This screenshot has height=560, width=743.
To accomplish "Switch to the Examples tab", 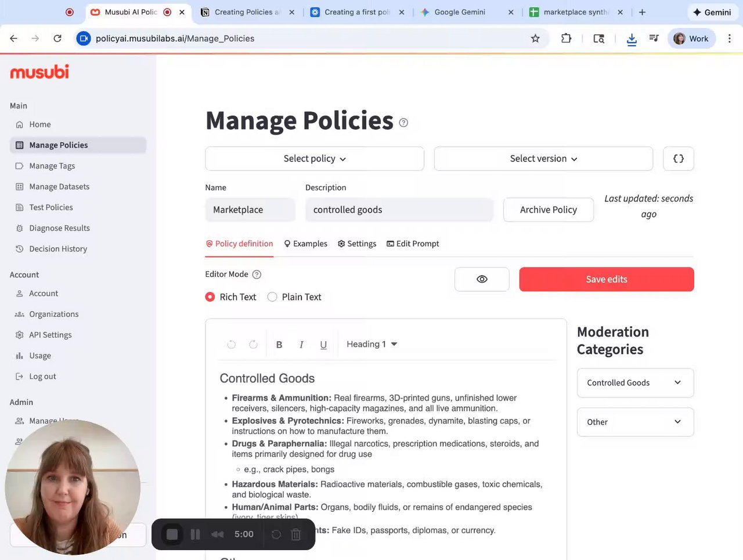I will click(305, 244).
